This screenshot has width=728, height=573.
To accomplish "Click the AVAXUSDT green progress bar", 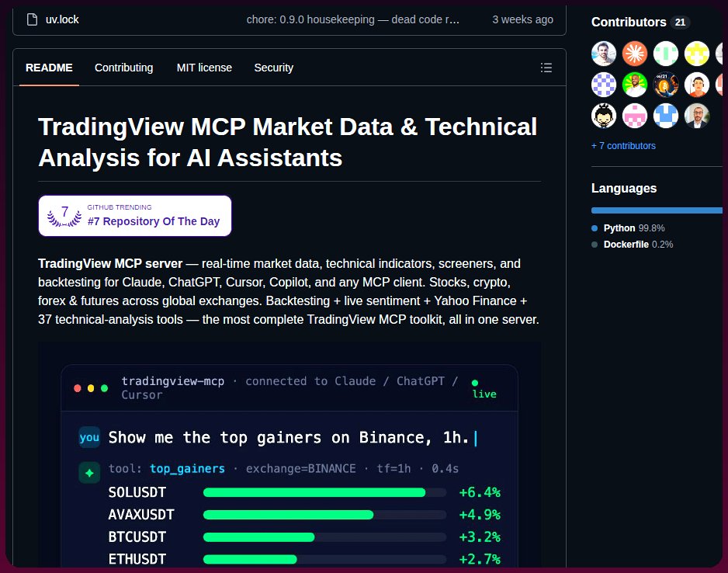I will (x=288, y=515).
